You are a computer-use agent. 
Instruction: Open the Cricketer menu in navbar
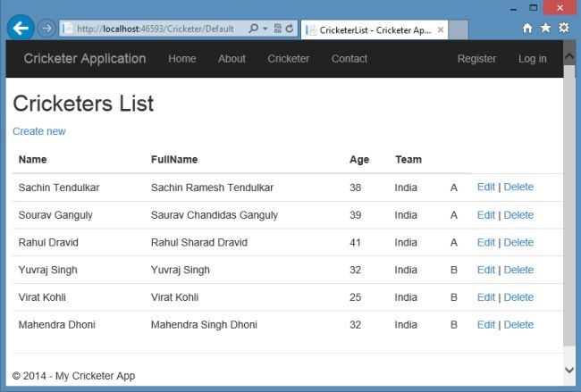(288, 59)
